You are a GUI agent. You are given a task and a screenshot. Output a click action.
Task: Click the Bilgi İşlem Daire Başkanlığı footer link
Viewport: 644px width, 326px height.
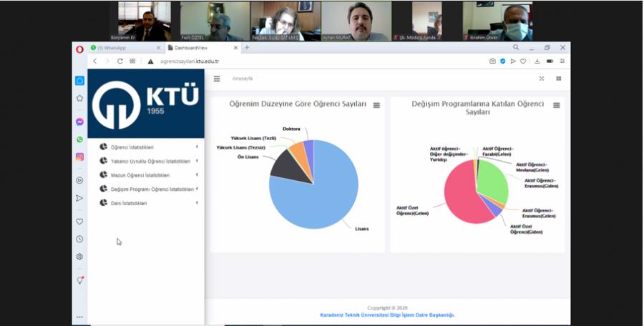point(386,315)
